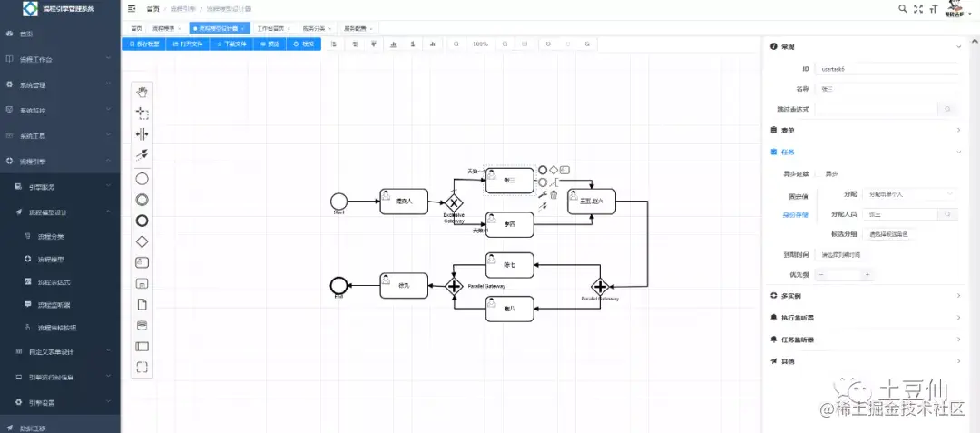Focus the 名称 input field

point(887,89)
